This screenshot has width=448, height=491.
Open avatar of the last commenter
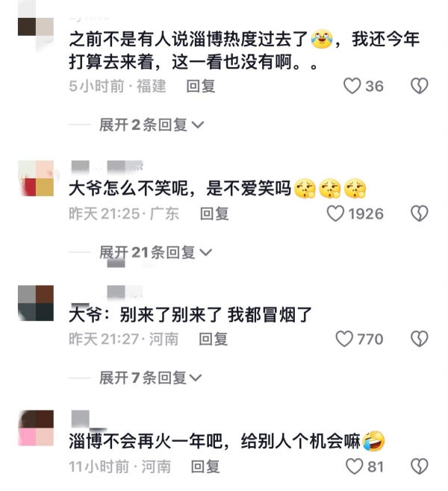tap(36, 428)
